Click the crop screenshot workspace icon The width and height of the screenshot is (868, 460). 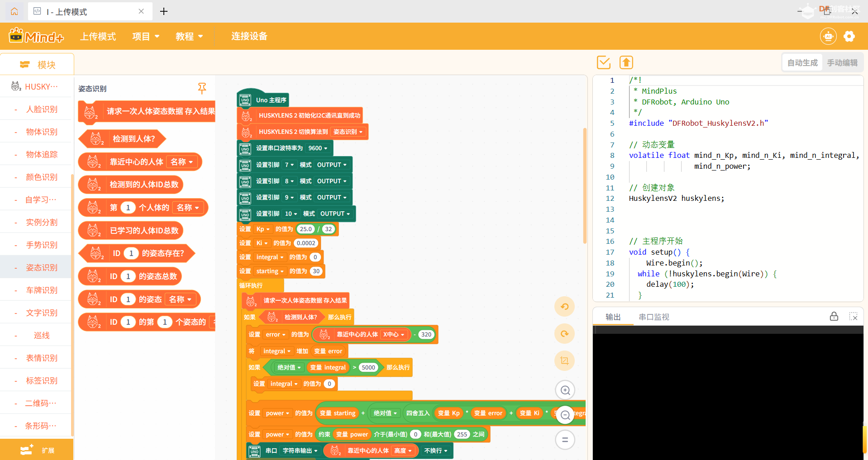[x=564, y=360]
